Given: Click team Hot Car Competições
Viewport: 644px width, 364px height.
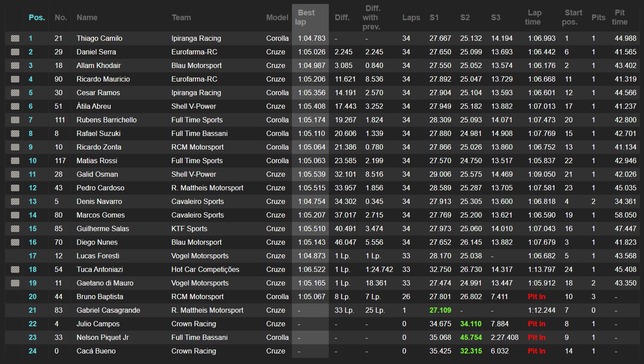Looking at the screenshot, I should 205,270.
